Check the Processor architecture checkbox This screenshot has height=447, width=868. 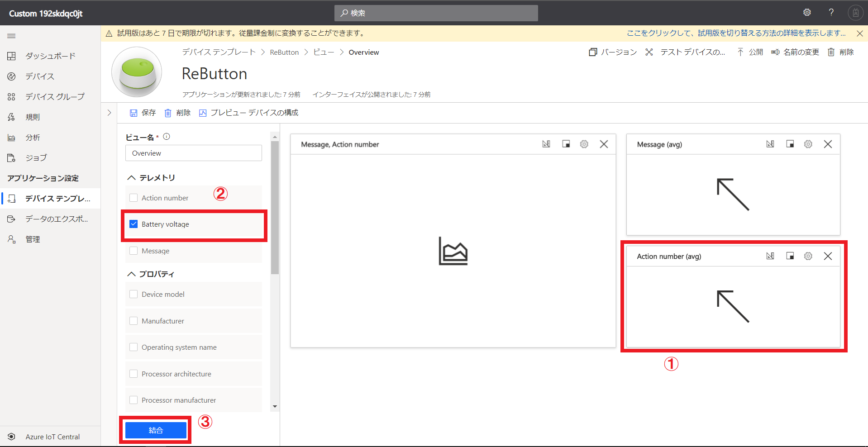point(134,374)
